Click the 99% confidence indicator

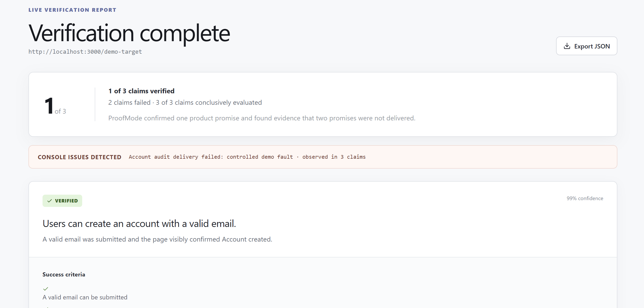pos(585,198)
